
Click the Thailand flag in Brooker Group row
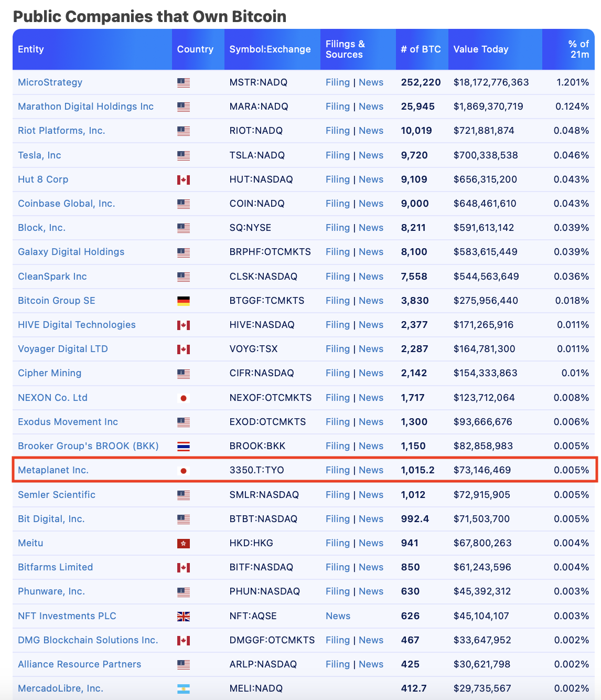coord(183,447)
